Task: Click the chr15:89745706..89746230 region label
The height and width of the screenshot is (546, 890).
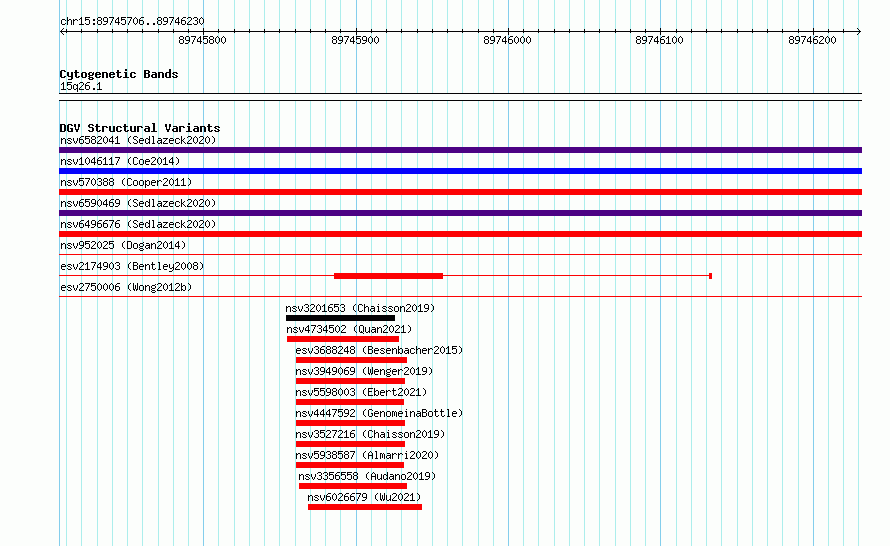Action: point(132,22)
